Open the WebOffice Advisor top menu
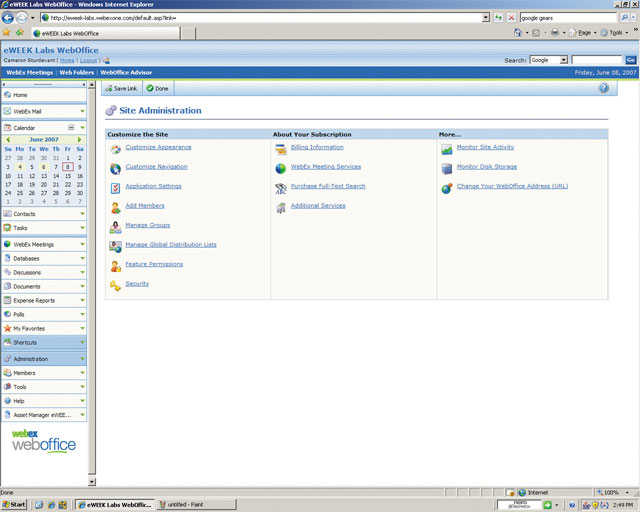Image resolution: width=640 pixels, height=512 pixels. pyautogui.click(x=126, y=72)
